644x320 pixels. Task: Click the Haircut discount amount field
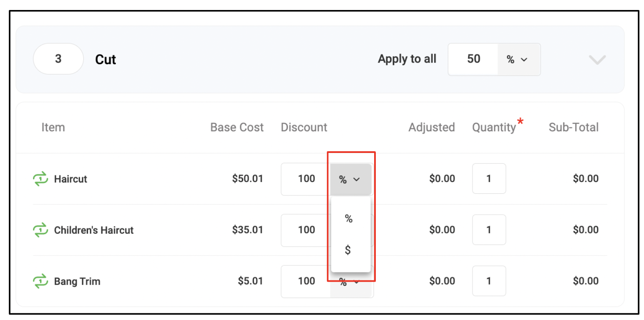[x=306, y=179]
